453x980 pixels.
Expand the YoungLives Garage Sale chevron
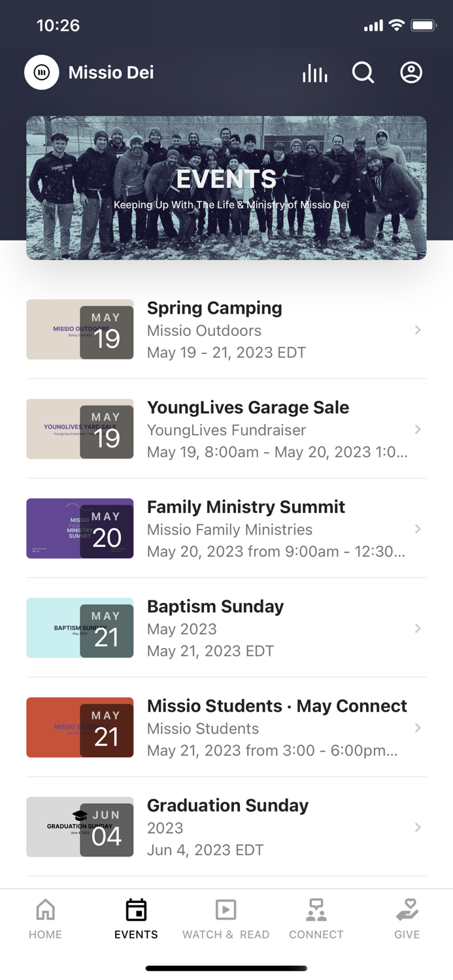coord(418,429)
